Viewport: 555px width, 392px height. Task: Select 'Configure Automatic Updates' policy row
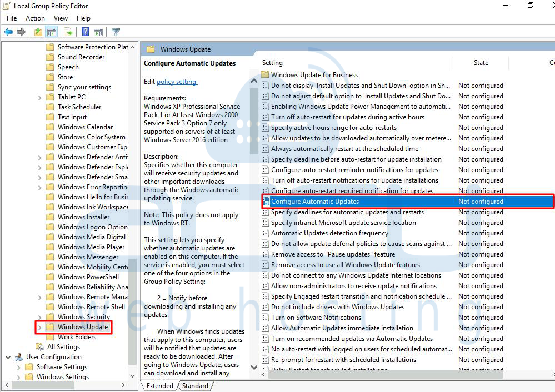407,202
